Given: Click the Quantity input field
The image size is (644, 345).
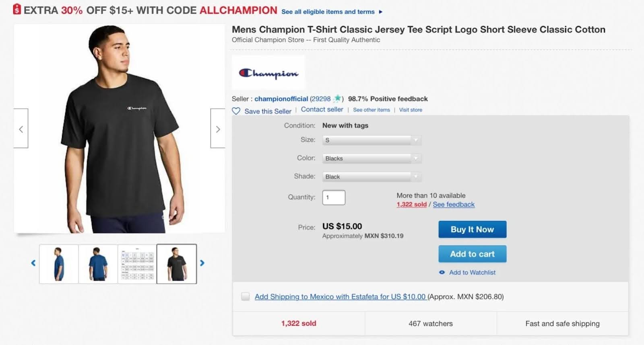Looking at the screenshot, I should (333, 197).
